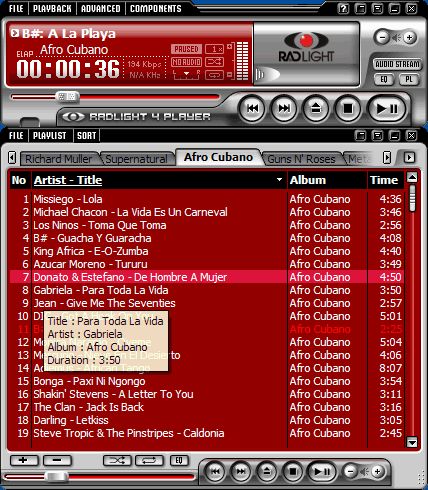Image resolution: width=428 pixels, height=490 pixels.
Task: Toggle repeat indicator in main display
Action: tap(214, 75)
